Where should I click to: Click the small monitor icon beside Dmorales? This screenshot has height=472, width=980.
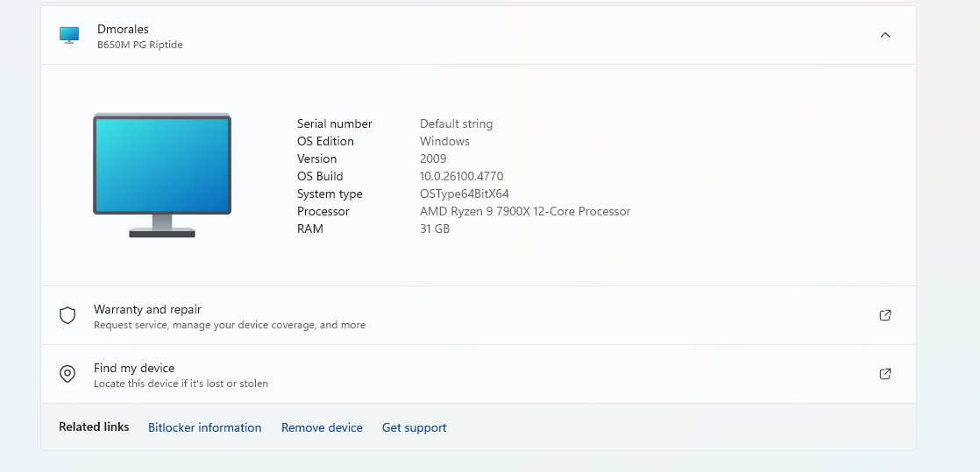(x=69, y=35)
